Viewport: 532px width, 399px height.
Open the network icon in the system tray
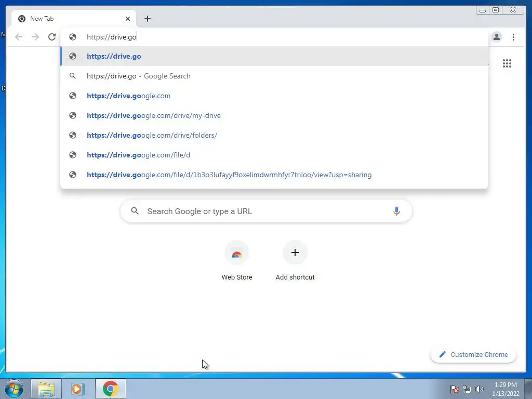tap(467, 389)
